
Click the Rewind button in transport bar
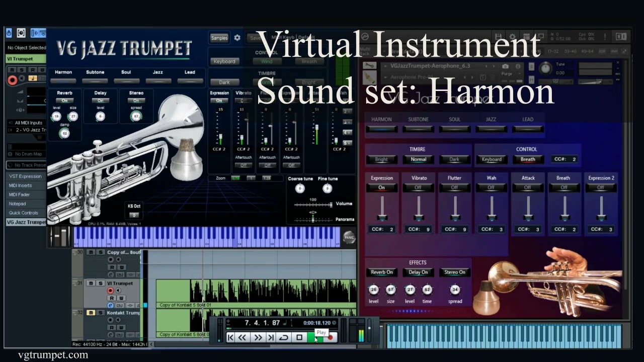tap(243, 338)
